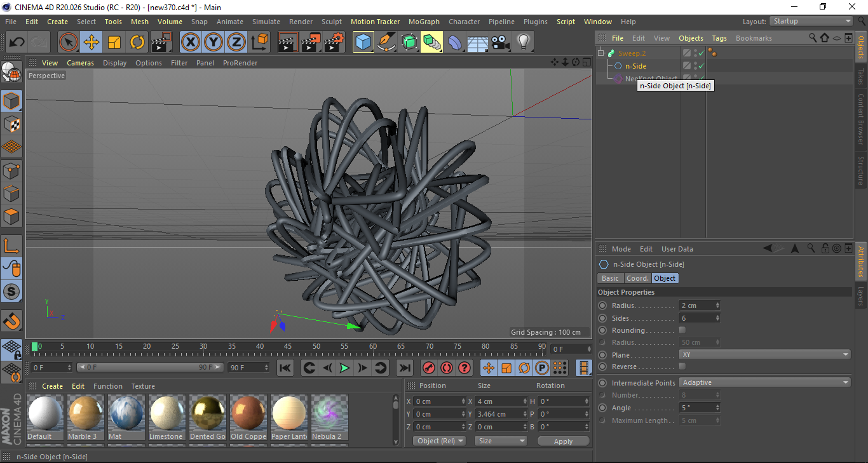Open the Takes side tab
Image resolution: width=868 pixels, height=463 pixels.
pyautogui.click(x=861, y=76)
